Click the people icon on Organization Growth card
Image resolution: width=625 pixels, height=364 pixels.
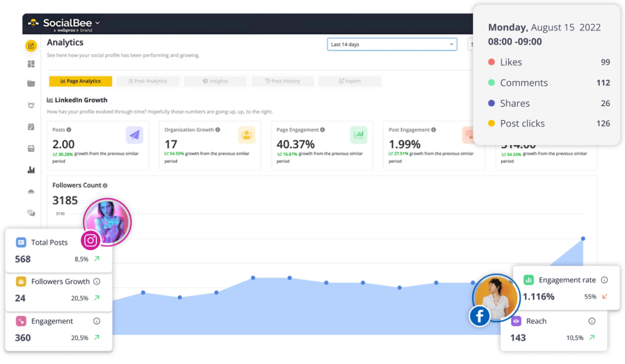(247, 135)
